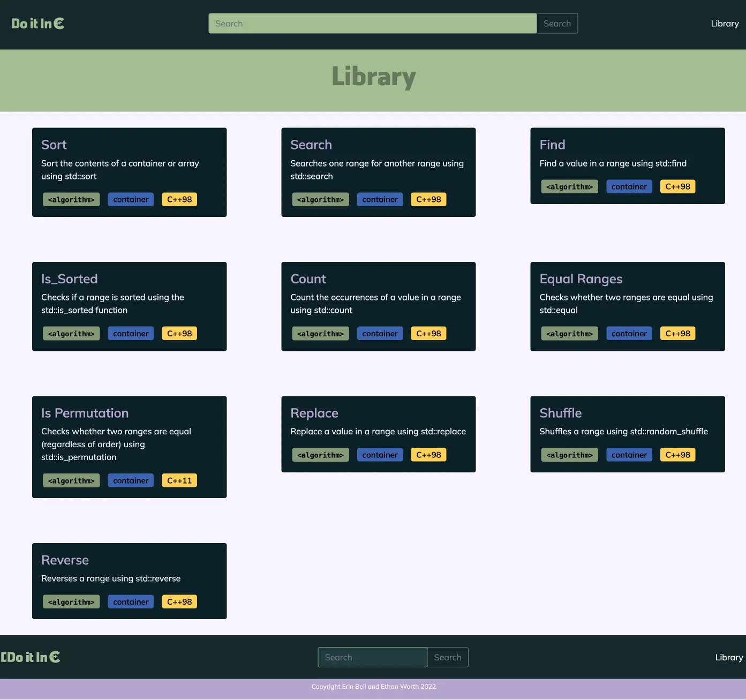Click the <algorithm> tag on Search card

pyautogui.click(x=320, y=199)
